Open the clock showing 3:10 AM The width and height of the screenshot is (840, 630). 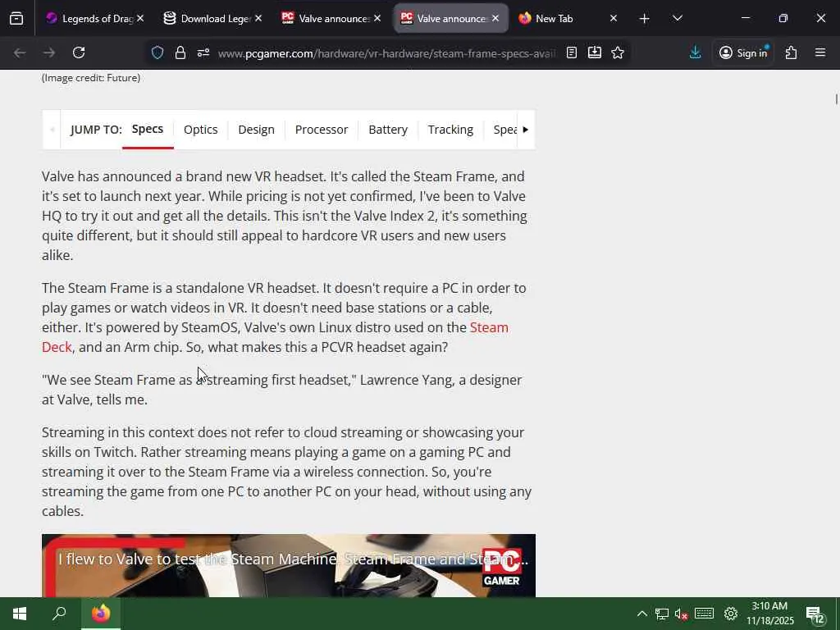click(x=769, y=614)
